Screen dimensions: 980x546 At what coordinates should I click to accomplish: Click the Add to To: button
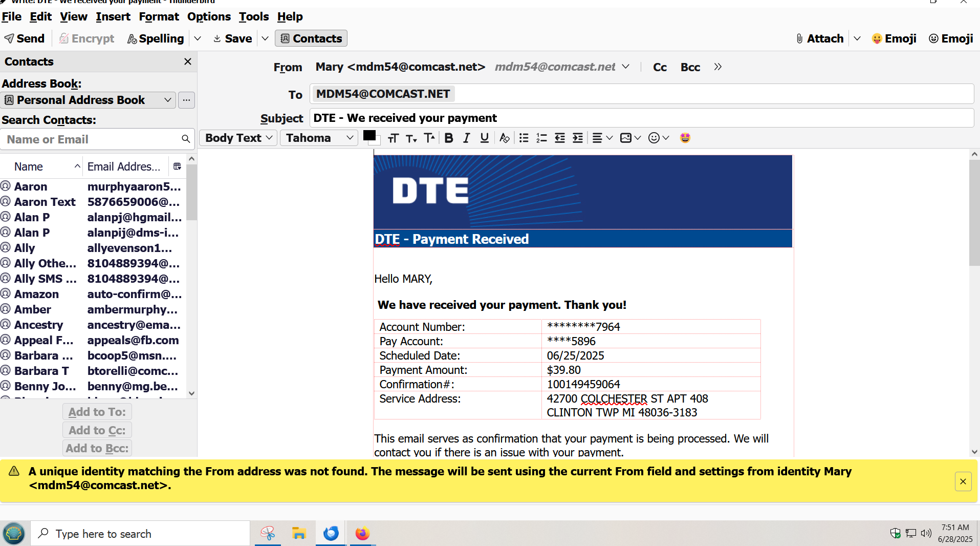coord(97,412)
